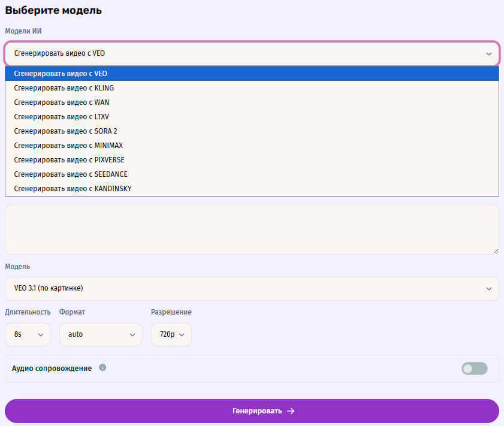Pick Сгенерировать видео с PIXVERSE option
The height and width of the screenshot is (426, 504).
pos(70,160)
